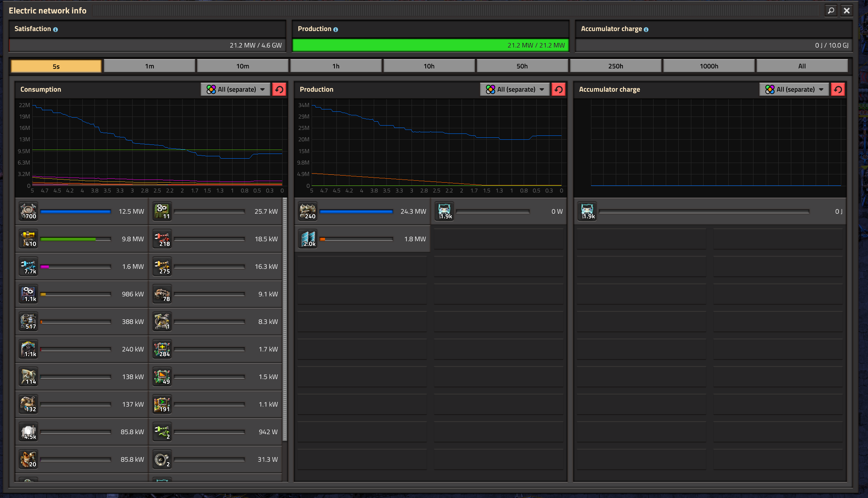The width and height of the screenshot is (868, 498).
Task: Click the blue assembling machine icon labeled 1.1k
Action: click(29, 294)
